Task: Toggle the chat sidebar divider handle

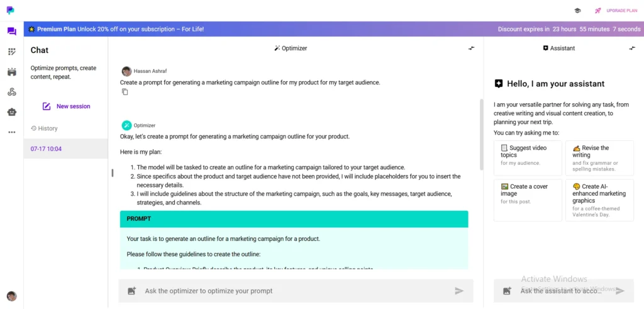Action: (112, 172)
